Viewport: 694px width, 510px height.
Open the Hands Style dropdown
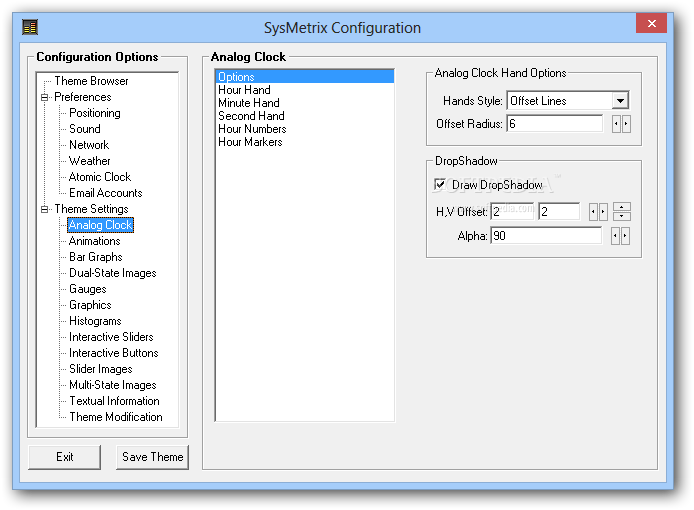click(620, 101)
